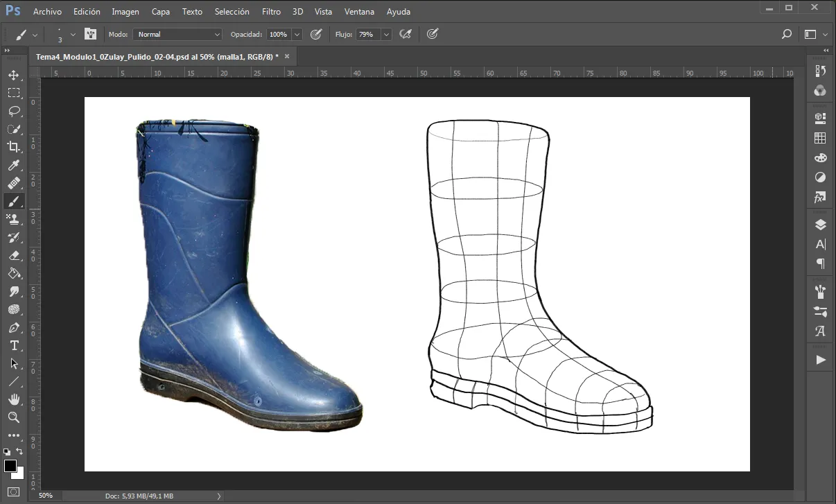The width and height of the screenshot is (836, 504).
Task: Open the Edit Toolbar three-dots button
Action: (x=14, y=435)
